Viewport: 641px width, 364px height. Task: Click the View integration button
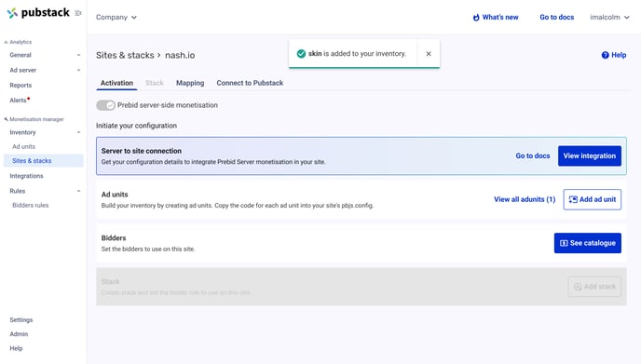[590, 155]
